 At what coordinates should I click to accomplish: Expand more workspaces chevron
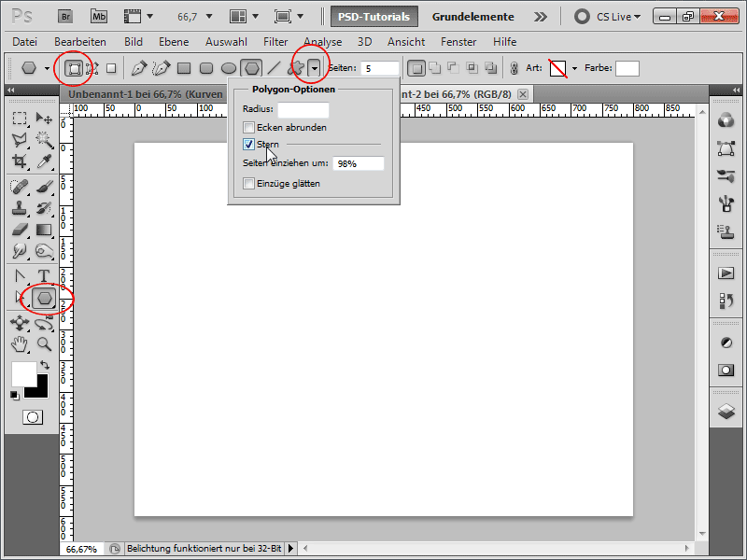click(541, 17)
